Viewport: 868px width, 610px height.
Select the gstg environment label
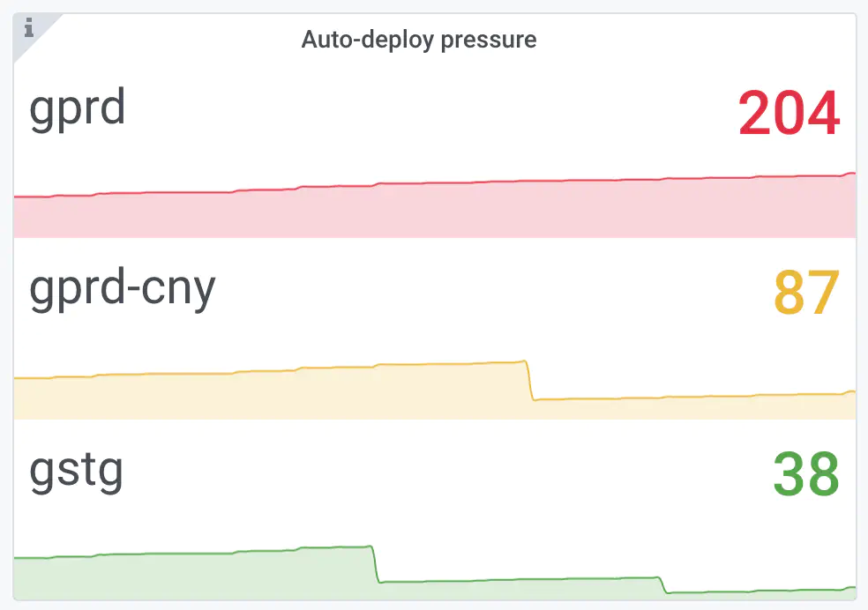click(x=76, y=470)
